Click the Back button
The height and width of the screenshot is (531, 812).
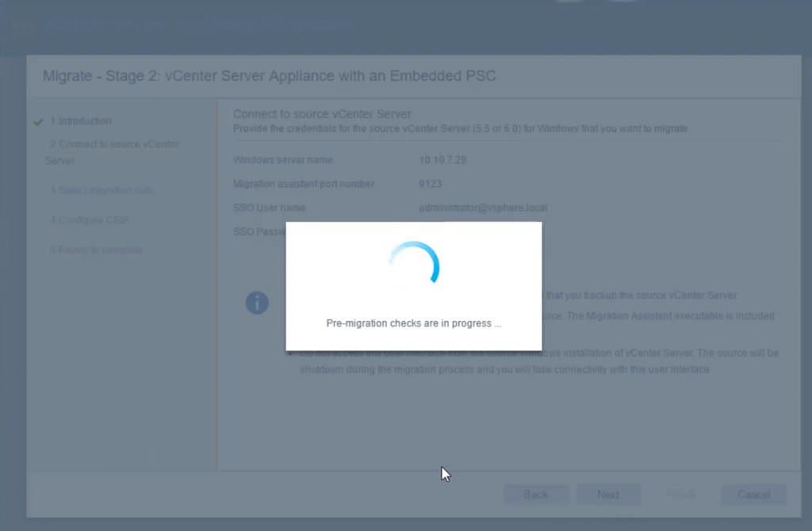(536, 495)
